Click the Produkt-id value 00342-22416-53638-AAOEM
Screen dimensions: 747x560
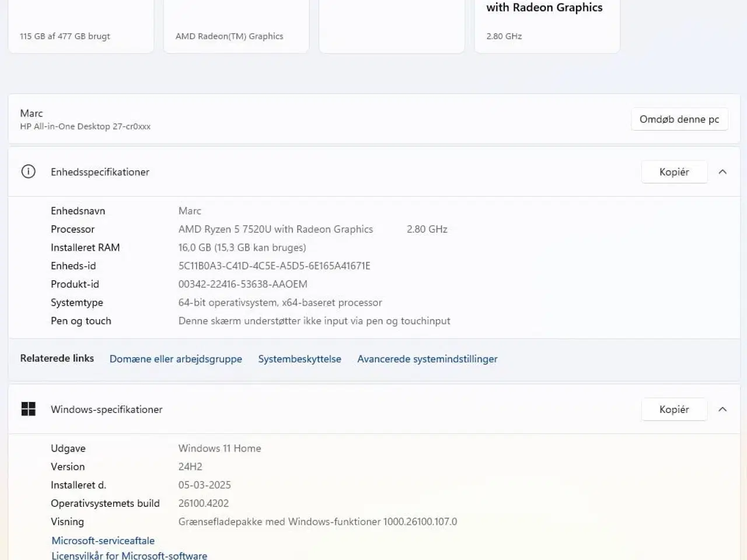[x=243, y=284]
